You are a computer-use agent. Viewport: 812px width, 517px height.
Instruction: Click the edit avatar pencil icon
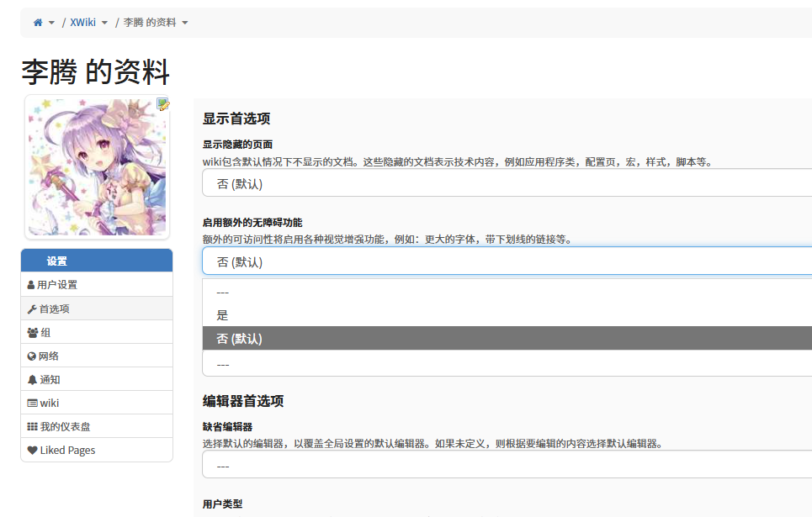point(163,104)
